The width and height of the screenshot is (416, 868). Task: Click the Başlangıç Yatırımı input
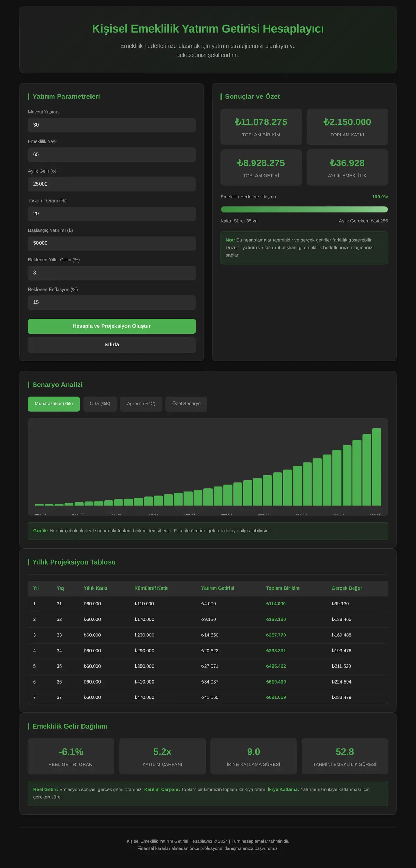[x=112, y=243]
